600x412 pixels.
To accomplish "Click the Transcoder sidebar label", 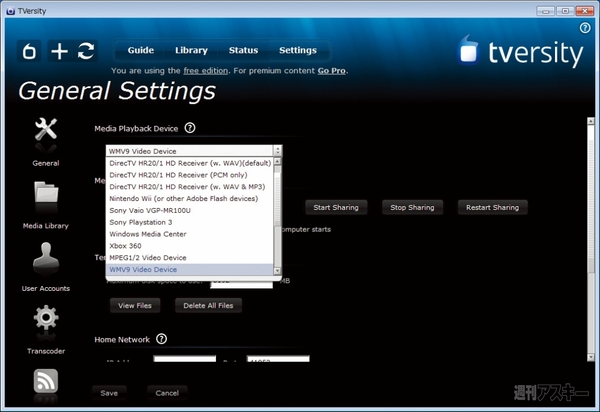I will pyautogui.click(x=46, y=351).
